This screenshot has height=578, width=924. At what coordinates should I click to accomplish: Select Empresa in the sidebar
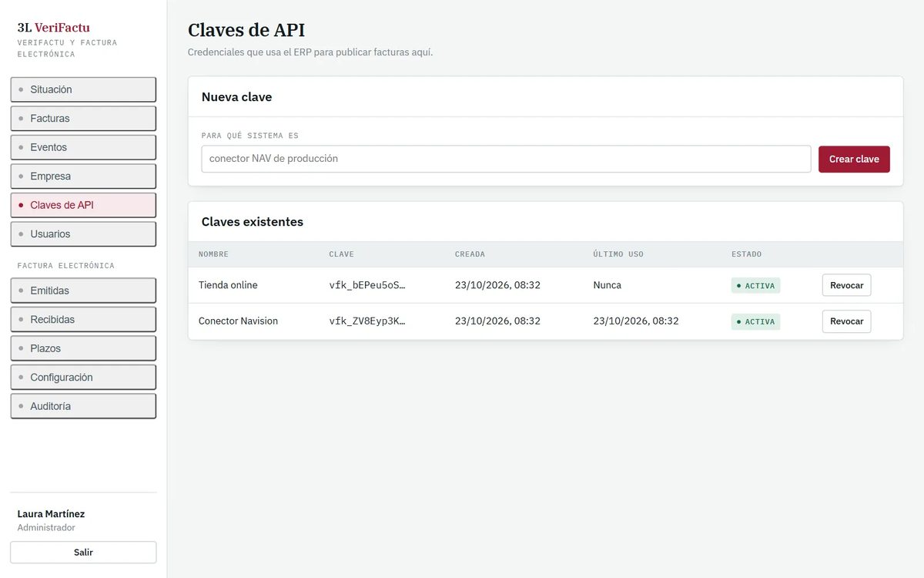(x=83, y=176)
